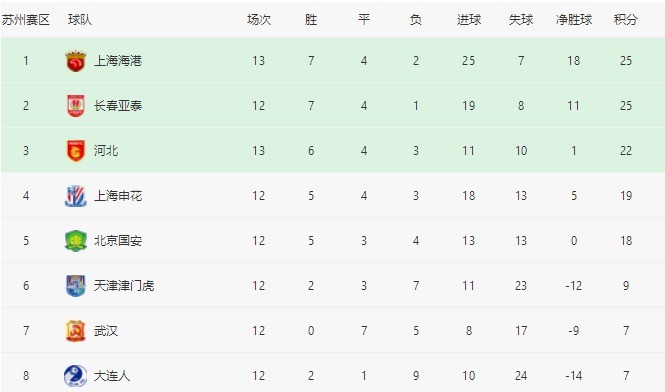Click the 进球 column header
This screenshot has width=665, height=392.
(469, 20)
